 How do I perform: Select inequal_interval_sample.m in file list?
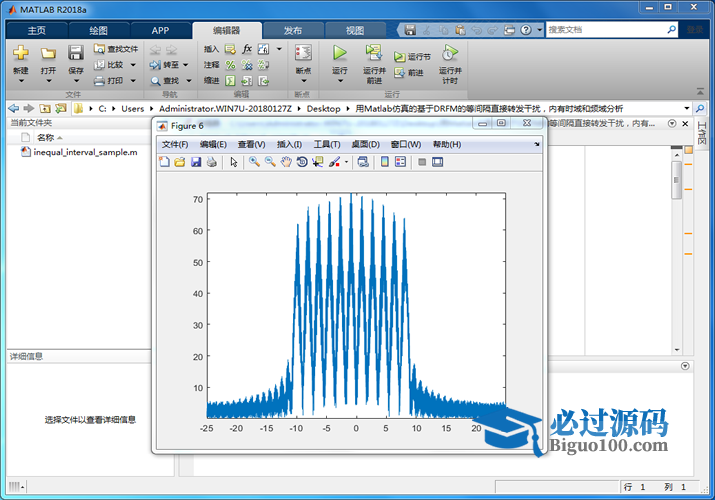tap(85, 153)
